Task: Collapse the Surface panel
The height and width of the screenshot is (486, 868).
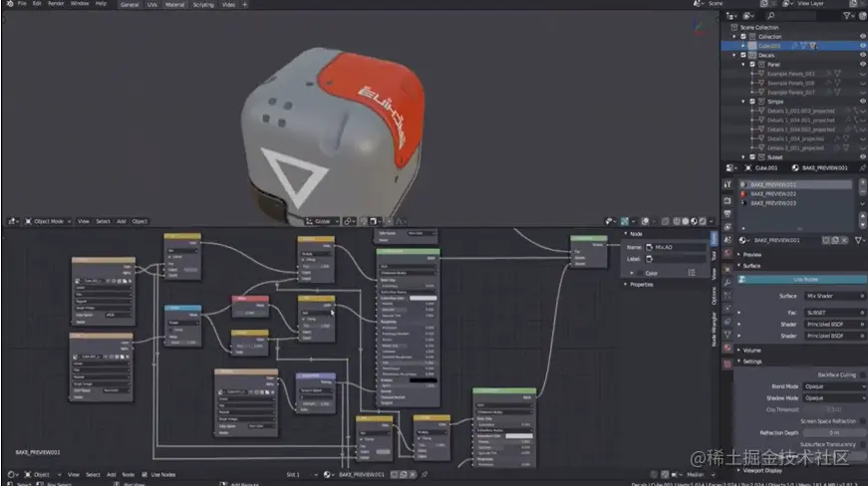Action: coord(751,266)
